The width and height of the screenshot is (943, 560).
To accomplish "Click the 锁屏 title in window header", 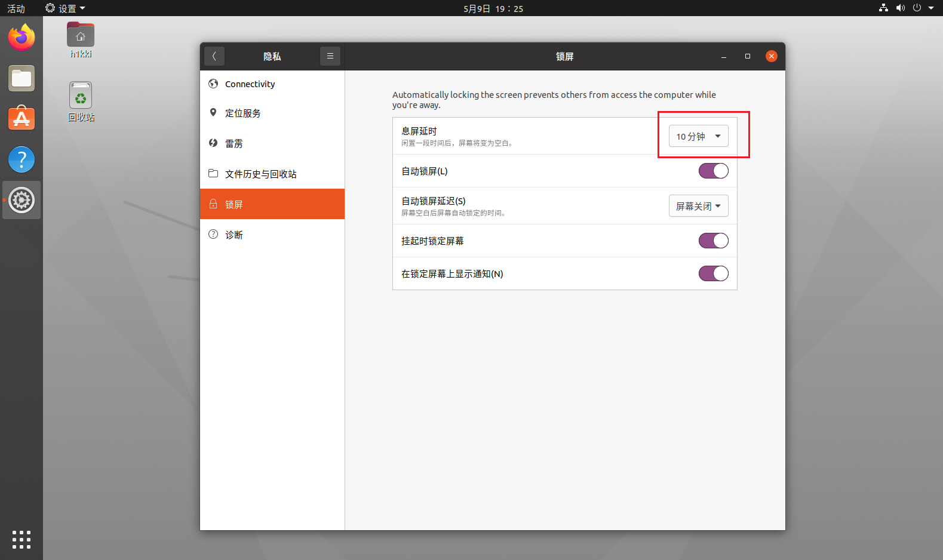I will pyautogui.click(x=565, y=56).
